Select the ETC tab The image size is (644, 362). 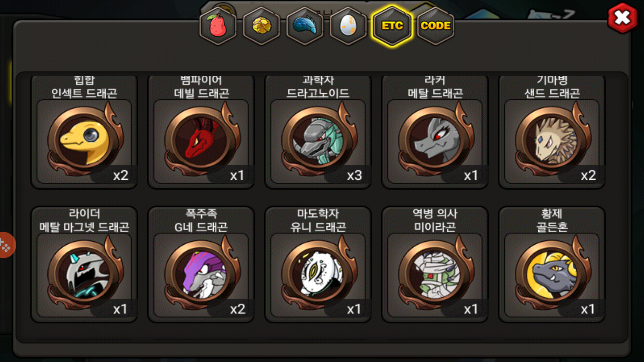pyautogui.click(x=392, y=26)
